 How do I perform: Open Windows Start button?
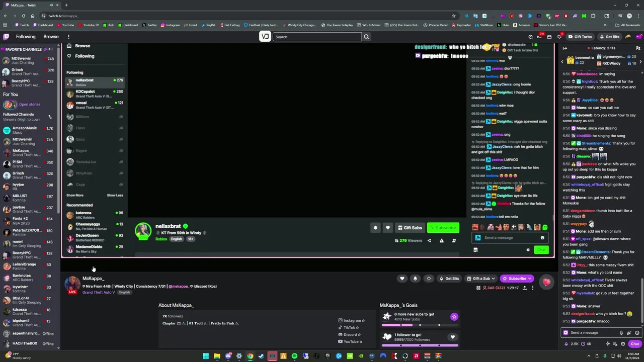click(x=206, y=356)
